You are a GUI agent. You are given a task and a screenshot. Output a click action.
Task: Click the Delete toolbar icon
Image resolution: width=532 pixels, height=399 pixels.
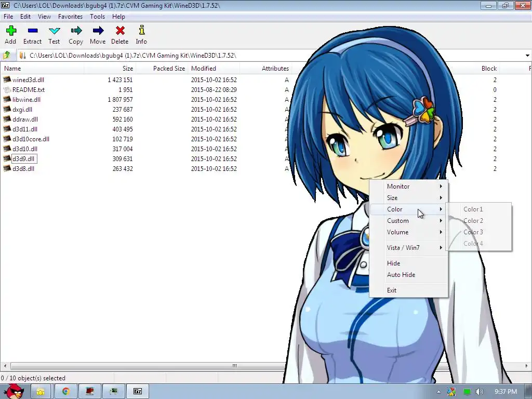click(x=120, y=31)
